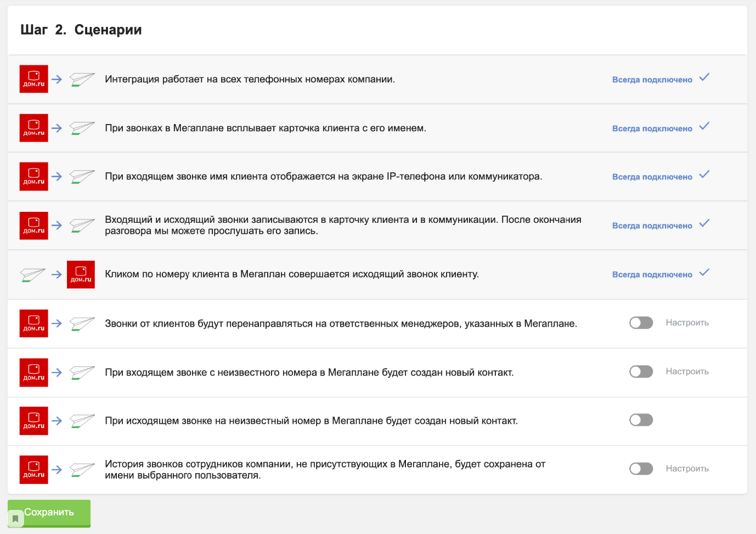Screen dimensions: 756x534
Task: Click checkmark in 'IP-телефона или коммуникатора' row
Action: pyautogui.click(x=704, y=175)
